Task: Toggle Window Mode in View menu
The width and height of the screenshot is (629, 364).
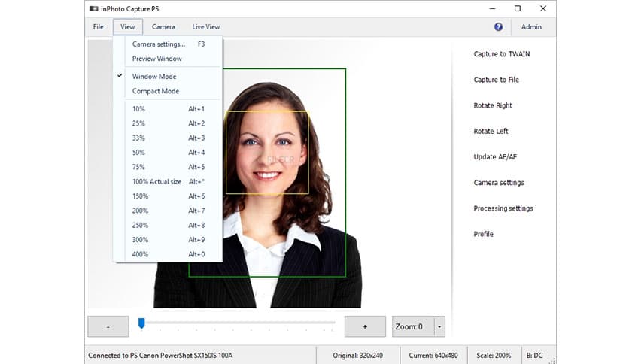Action: 155,77
